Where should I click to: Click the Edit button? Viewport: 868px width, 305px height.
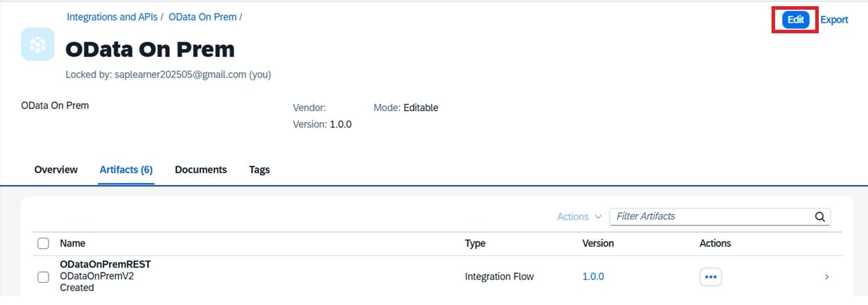(795, 20)
